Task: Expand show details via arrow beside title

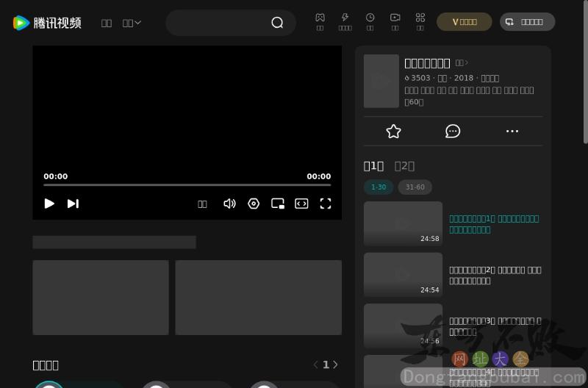Action: click(462, 63)
